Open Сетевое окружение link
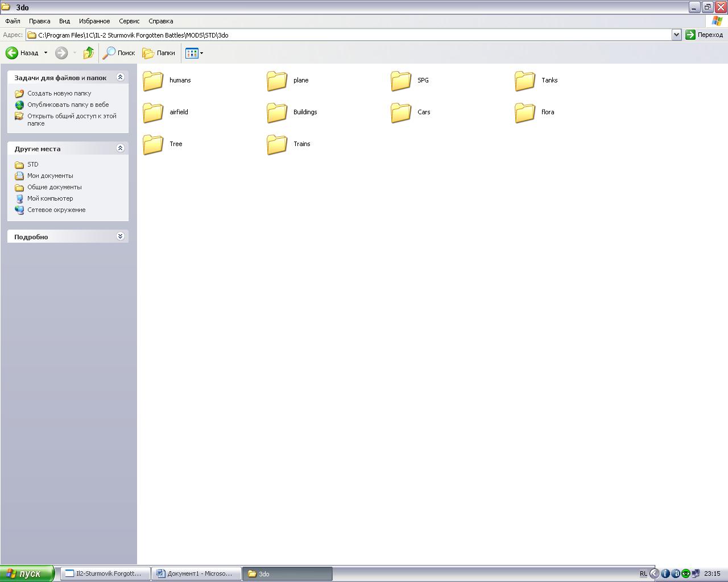Screen dimensions: 728x582 click(x=56, y=210)
